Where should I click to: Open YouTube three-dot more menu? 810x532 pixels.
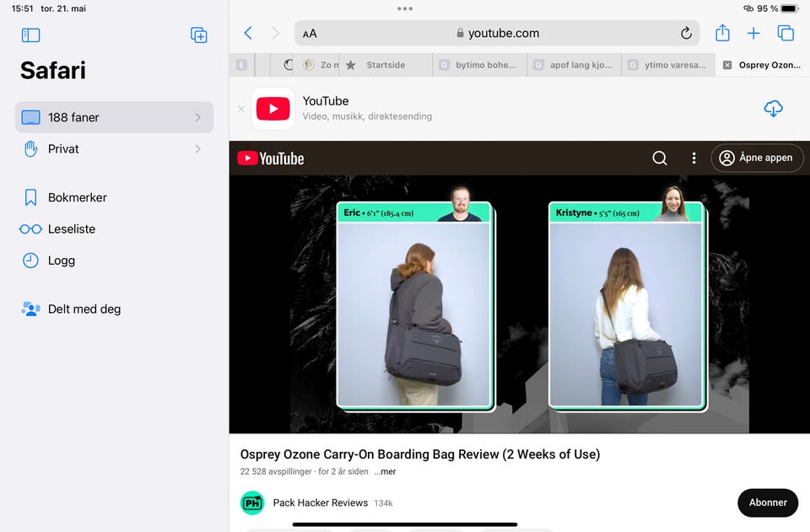point(694,158)
